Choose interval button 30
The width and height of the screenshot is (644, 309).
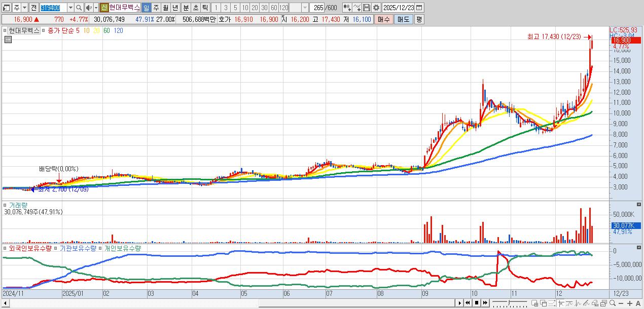pos(264,8)
